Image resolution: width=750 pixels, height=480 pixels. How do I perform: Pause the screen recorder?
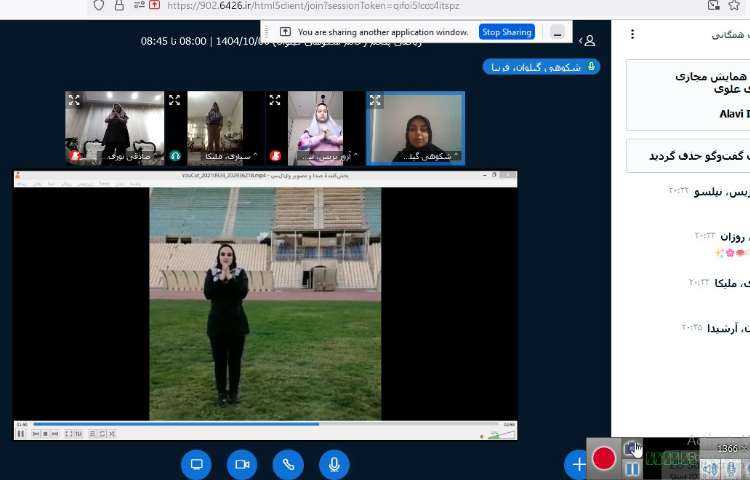632,469
